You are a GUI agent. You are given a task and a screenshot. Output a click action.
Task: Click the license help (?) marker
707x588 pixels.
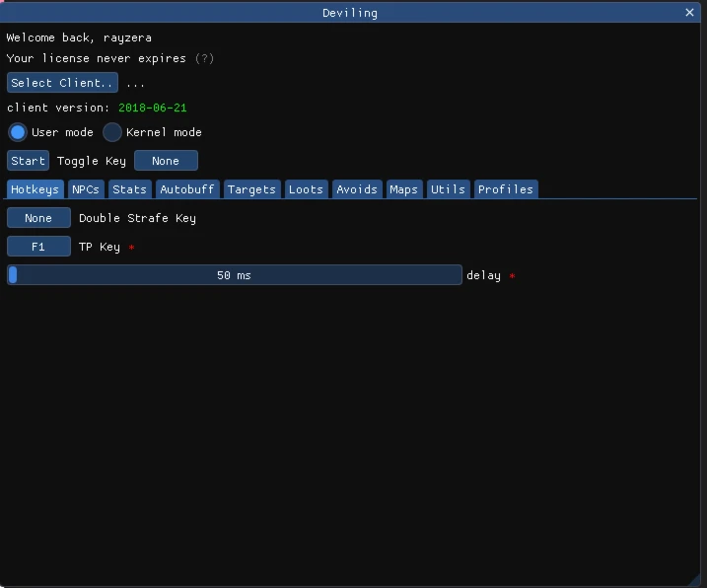click(x=204, y=58)
